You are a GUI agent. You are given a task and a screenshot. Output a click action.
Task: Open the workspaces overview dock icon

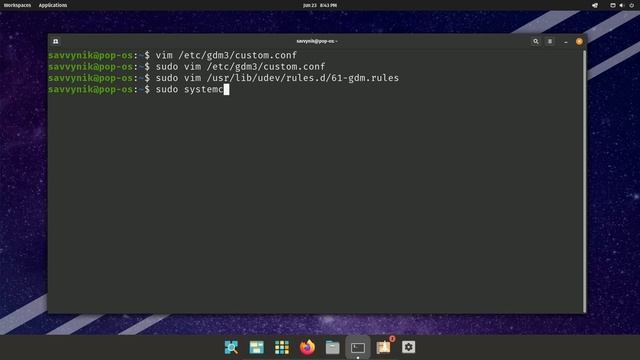(x=257, y=347)
